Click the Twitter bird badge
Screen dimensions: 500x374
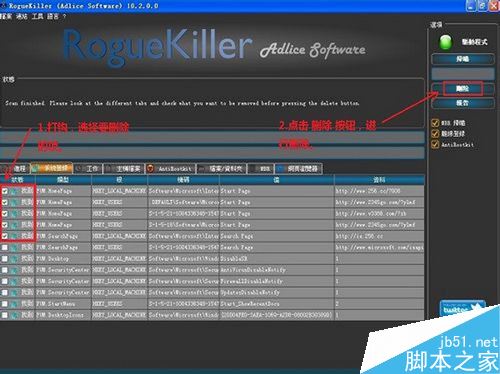click(x=462, y=308)
